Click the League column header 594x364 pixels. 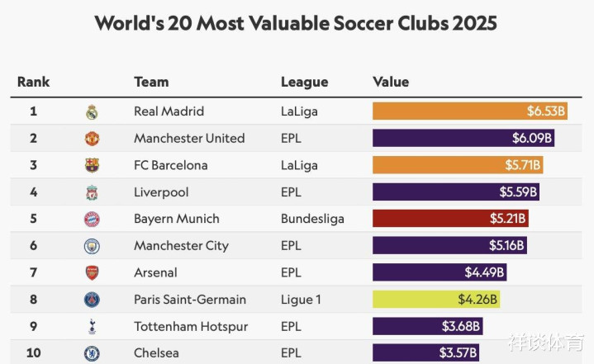tap(304, 82)
